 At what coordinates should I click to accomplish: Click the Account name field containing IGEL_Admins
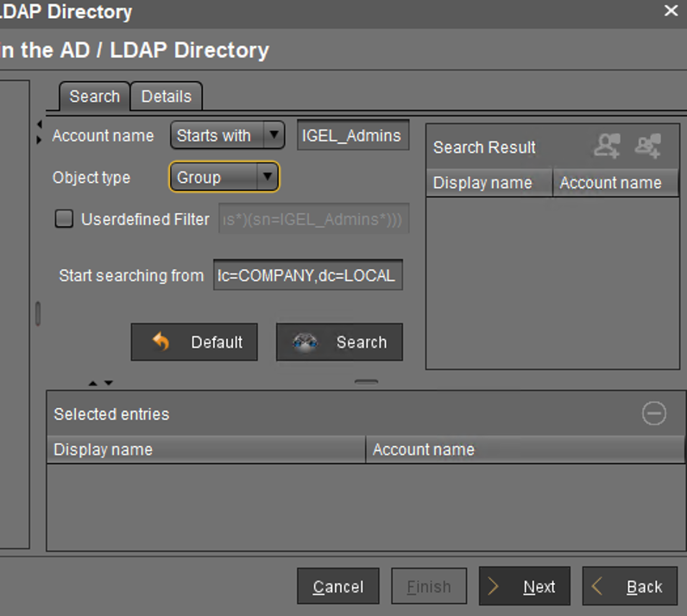(353, 135)
